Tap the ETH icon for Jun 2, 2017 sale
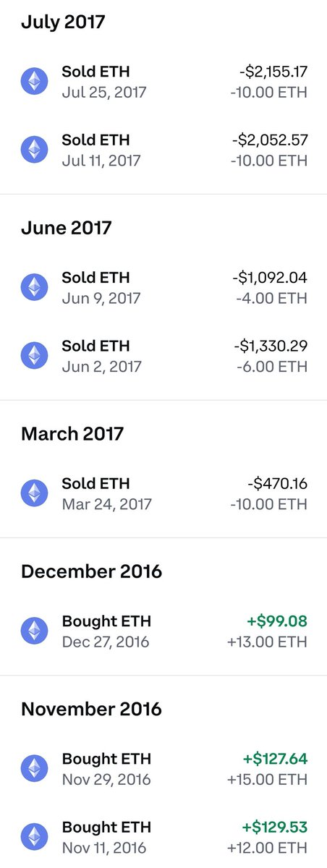Viewport: 327px width, 868px height. coord(34,356)
